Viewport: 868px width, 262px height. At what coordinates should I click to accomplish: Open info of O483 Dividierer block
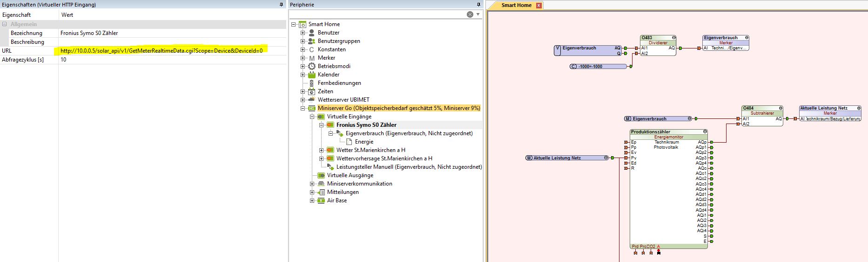pyautogui.click(x=673, y=38)
